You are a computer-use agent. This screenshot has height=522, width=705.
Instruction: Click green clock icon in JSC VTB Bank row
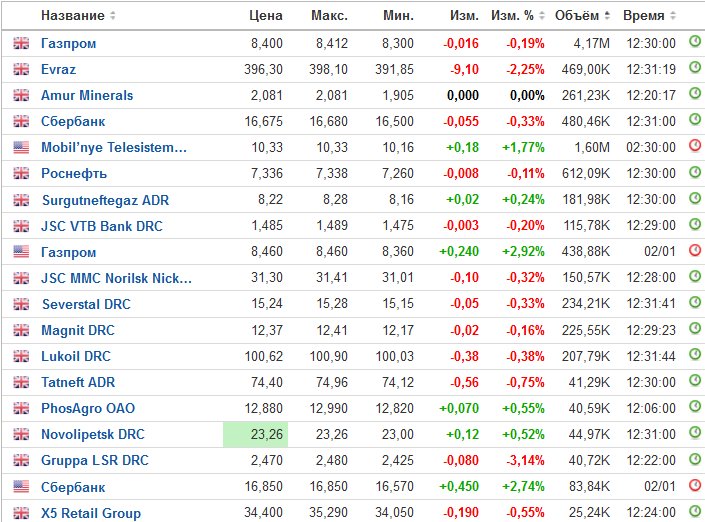click(695, 224)
